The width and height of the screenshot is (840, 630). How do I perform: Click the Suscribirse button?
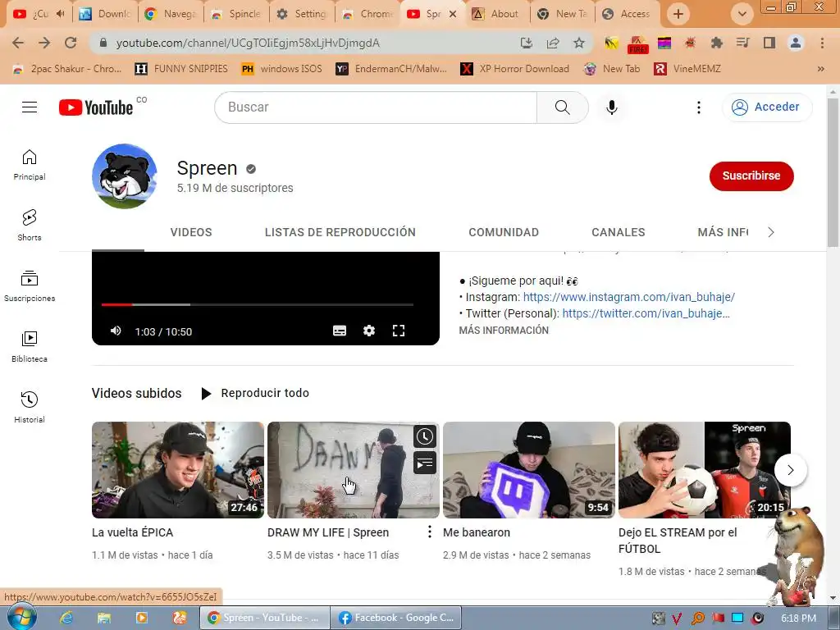[x=751, y=176]
